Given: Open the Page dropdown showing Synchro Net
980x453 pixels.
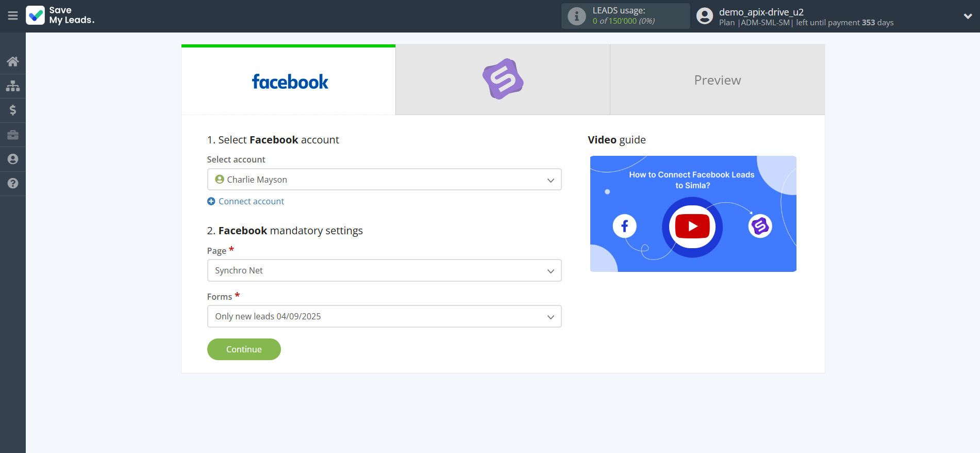Looking at the screenshot, I should (x=384, y=270).
